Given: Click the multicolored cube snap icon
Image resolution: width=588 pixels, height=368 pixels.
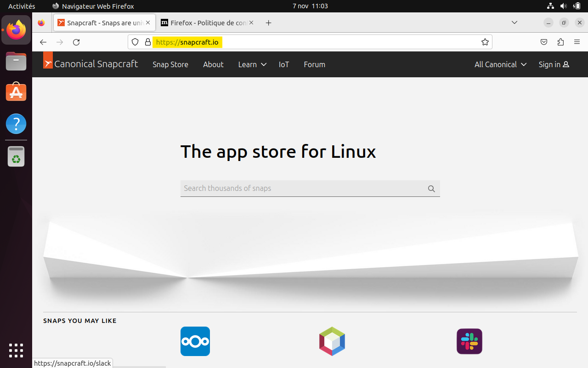Looking at the screenshot, I should coord(332,341).
